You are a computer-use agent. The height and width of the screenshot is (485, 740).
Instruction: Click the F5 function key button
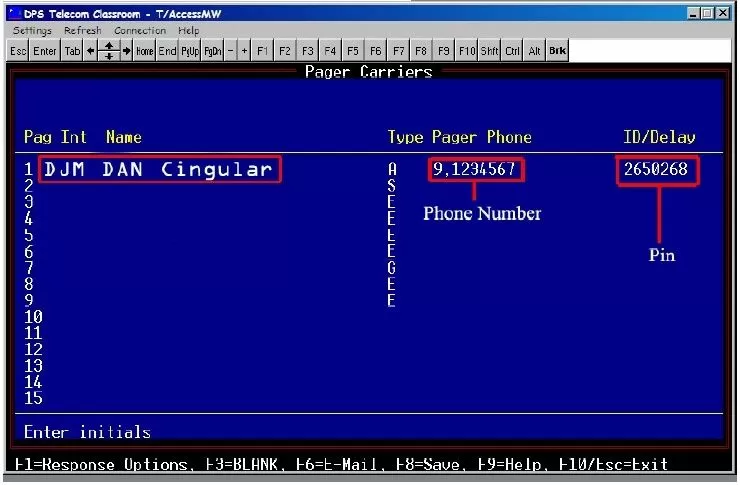(353, 50)
